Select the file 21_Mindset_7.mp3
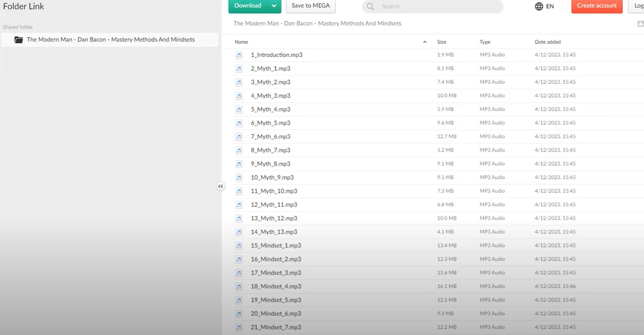The height and width of the screenshot is (335, 644). click(x=276, y=327)
